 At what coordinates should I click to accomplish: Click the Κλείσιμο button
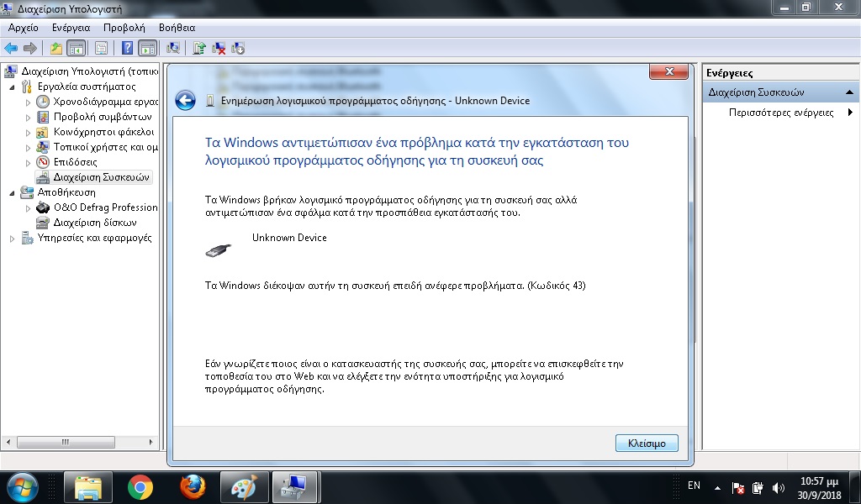[x=647, y=444]
